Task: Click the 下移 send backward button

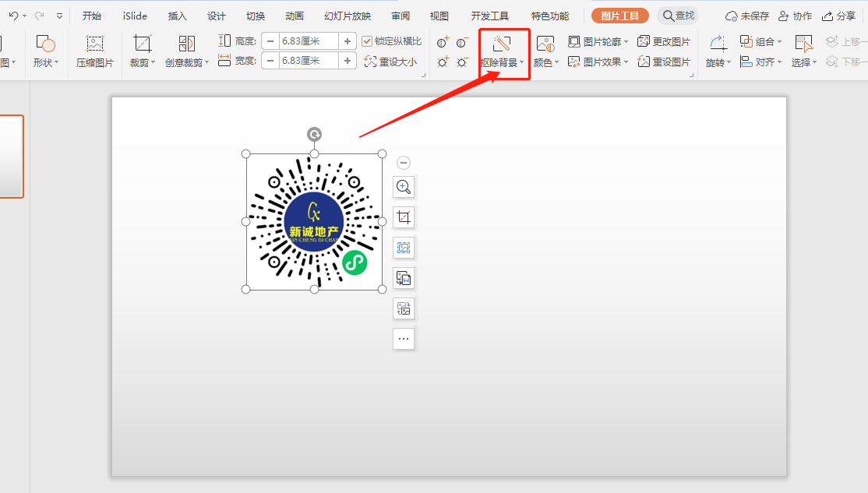Action: click(x=846, y=62)
